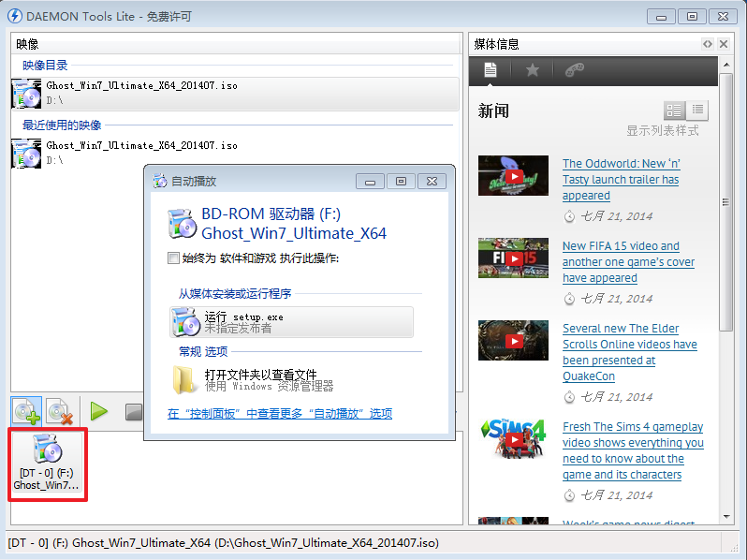Select the [DT - 0] (F:) virtual drive
The image size is (747, 560).
(47, 464)
